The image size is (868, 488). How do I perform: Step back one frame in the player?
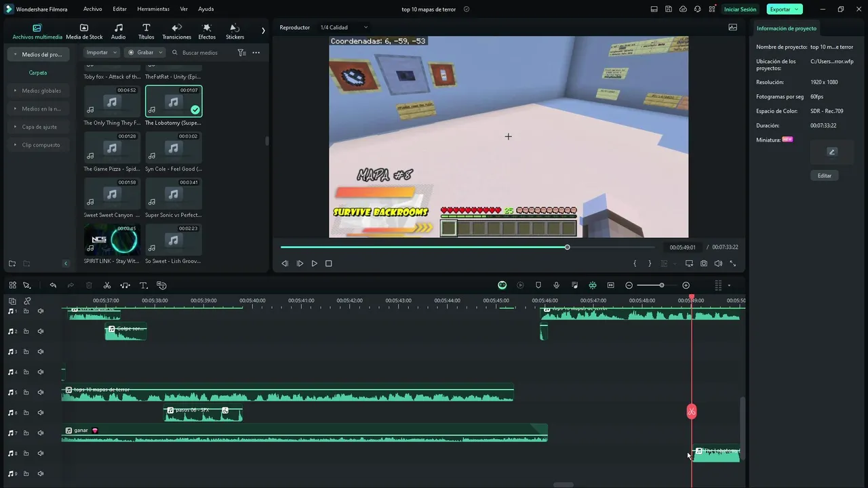click(x=285, y=264)
